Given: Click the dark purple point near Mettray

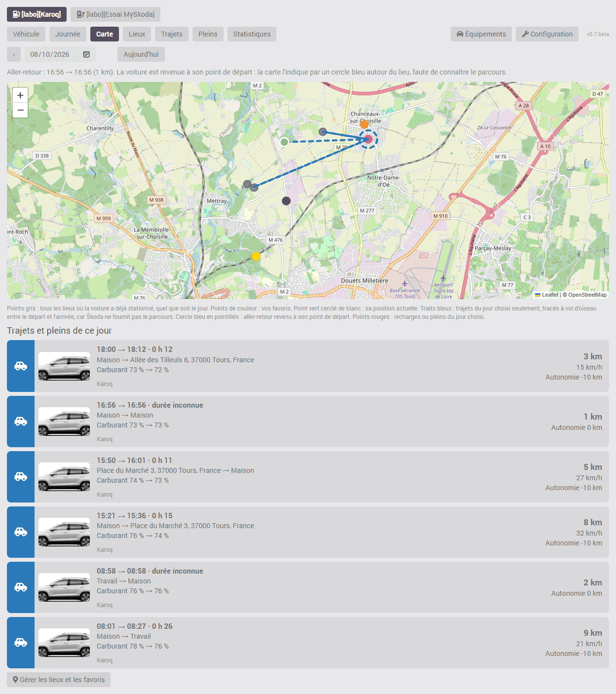Looking at the screenshot, I should click(286, 200).
